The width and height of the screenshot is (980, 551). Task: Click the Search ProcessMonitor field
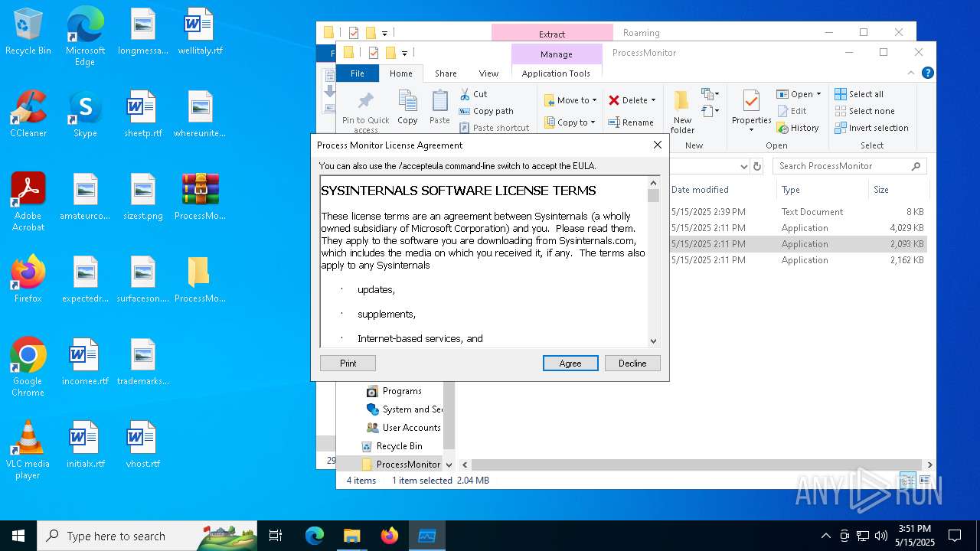[x=849, y=166]
